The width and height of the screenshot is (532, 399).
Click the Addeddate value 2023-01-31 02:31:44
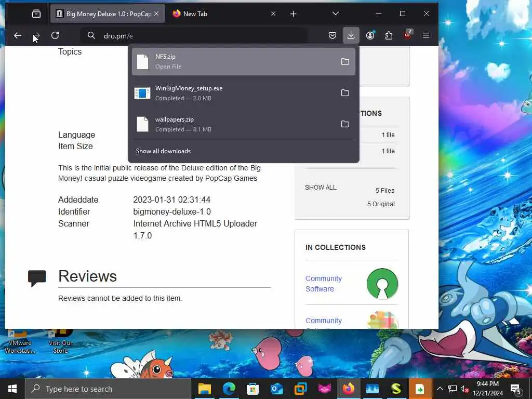(x=171, y=199)
